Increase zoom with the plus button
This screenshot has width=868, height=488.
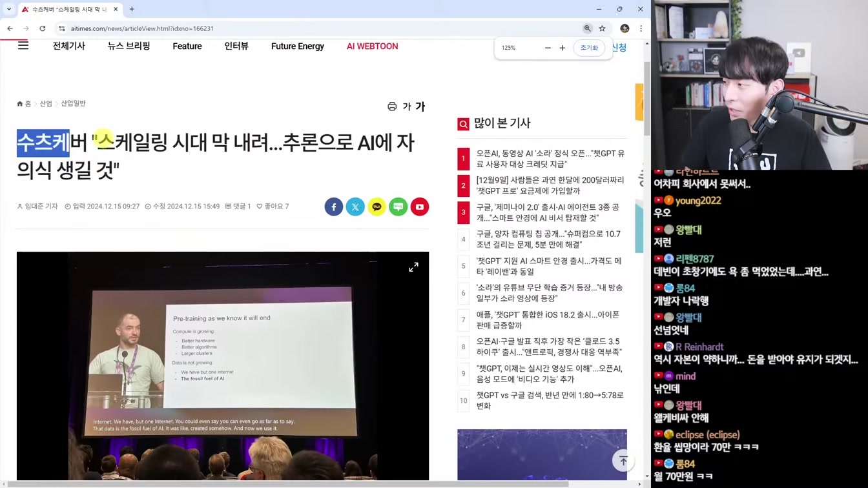(563, 48)
